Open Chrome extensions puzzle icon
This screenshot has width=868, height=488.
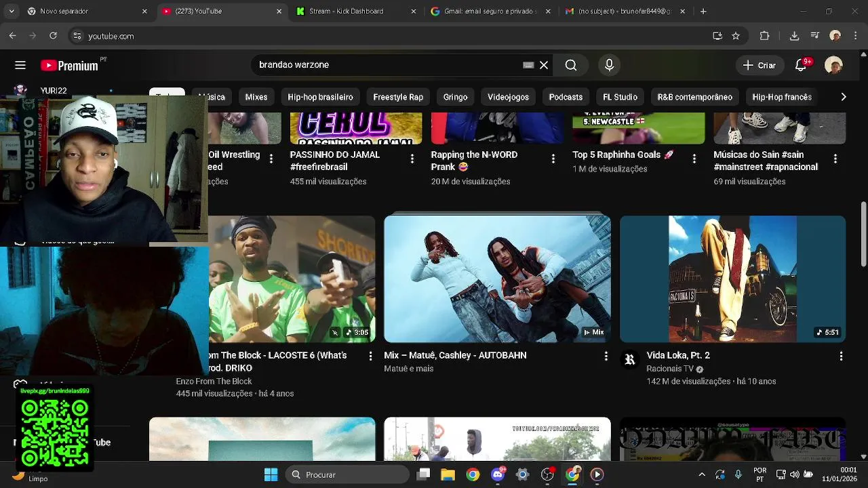click(x=765, y=36)
